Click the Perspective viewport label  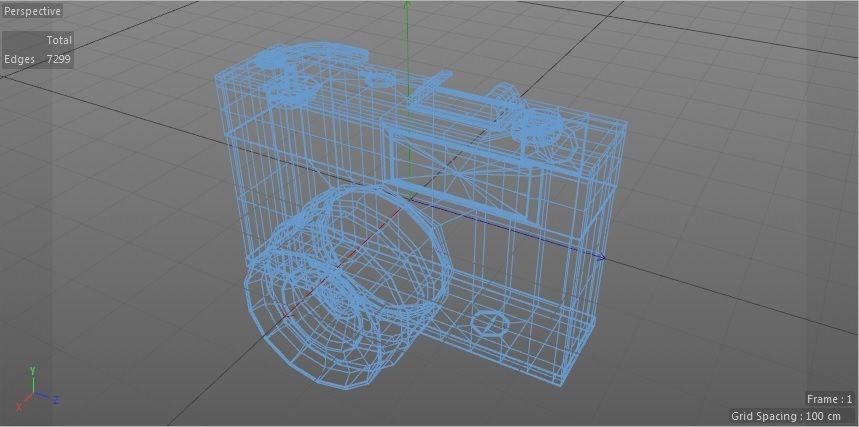pos(32,11)
